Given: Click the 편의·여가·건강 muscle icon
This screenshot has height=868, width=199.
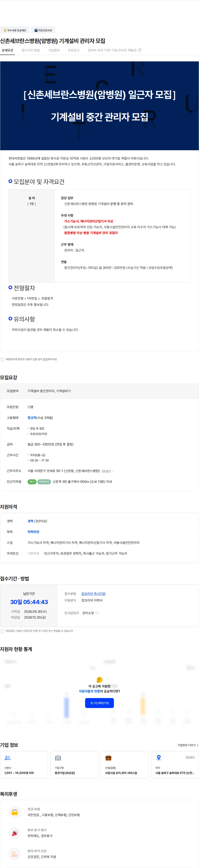Looking at the screenshot, I should [x=15, y=854].
